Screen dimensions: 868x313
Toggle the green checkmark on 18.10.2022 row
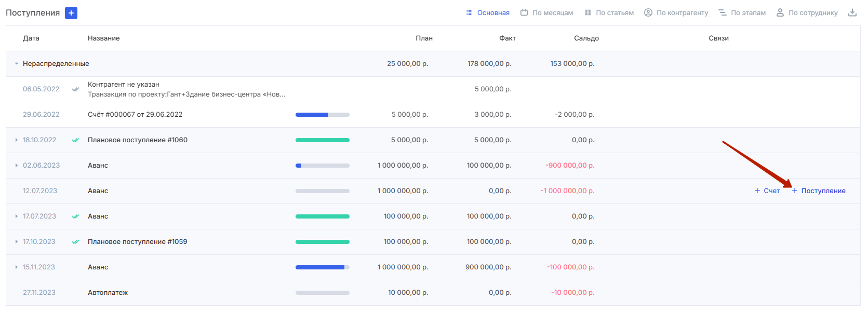(75, 140)
